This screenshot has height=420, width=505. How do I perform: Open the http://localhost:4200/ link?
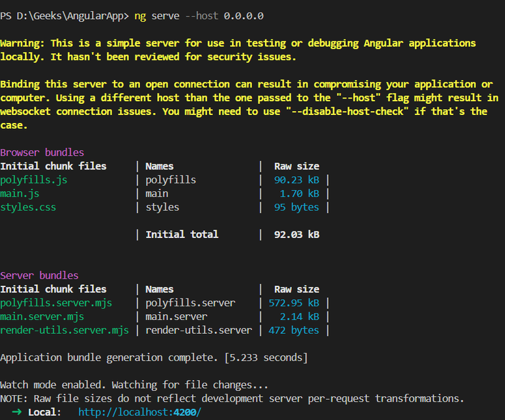139,412
